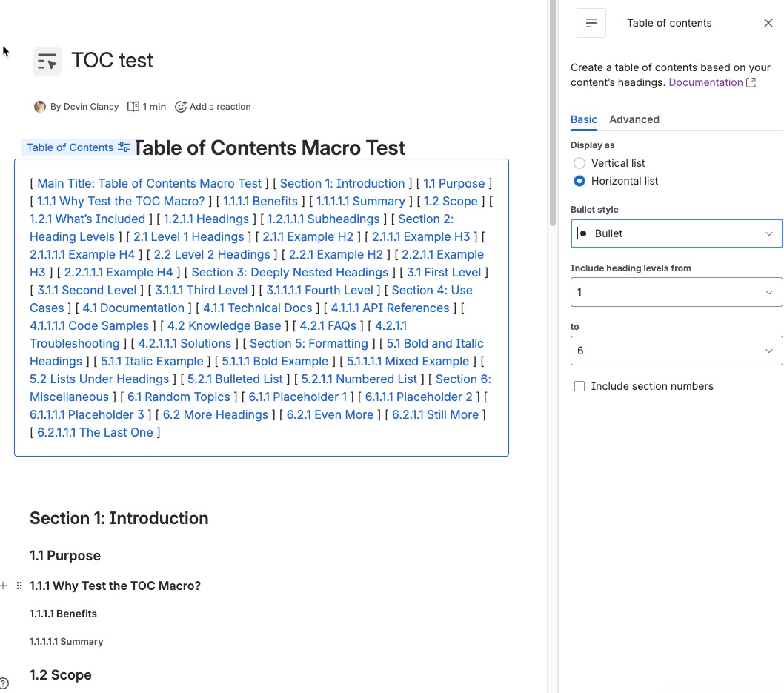Expand the Include heading levels from dropdown
The height and width of the screenshot is (693, 784).
(x=676, y=292)
